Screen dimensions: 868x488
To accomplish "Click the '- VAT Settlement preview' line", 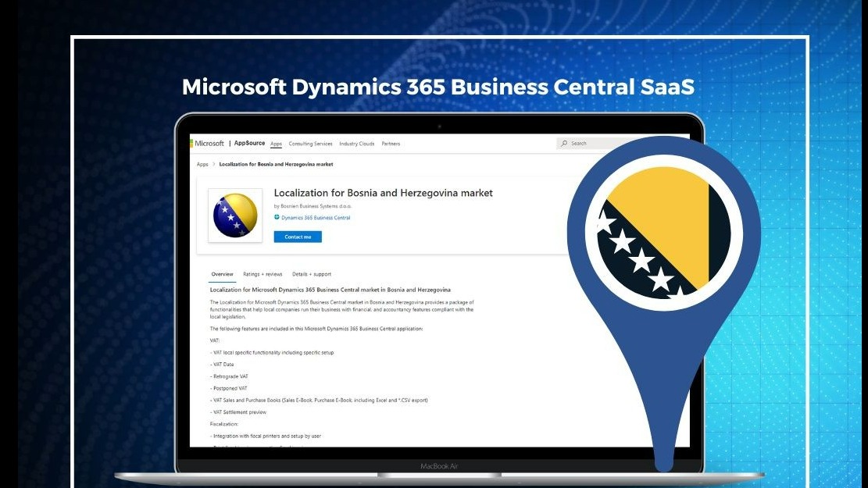I will point(238,412).
